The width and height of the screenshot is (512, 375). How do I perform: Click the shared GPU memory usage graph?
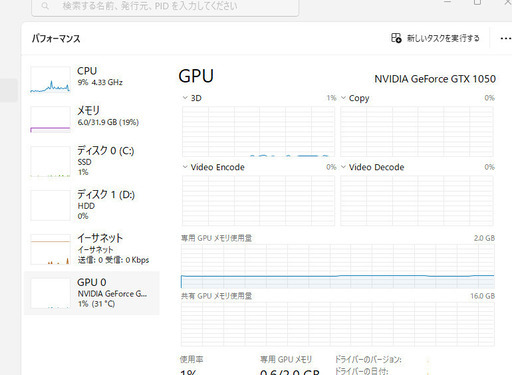click(338, 324)
